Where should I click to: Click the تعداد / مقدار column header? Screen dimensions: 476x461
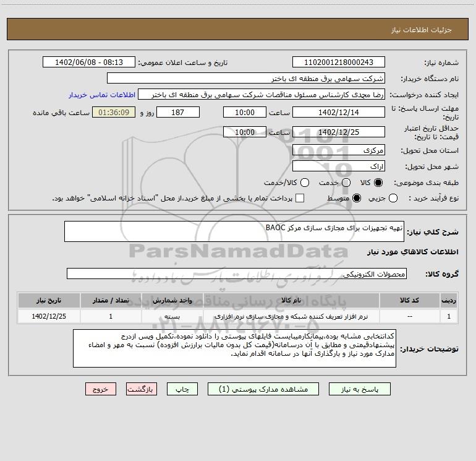111,300
